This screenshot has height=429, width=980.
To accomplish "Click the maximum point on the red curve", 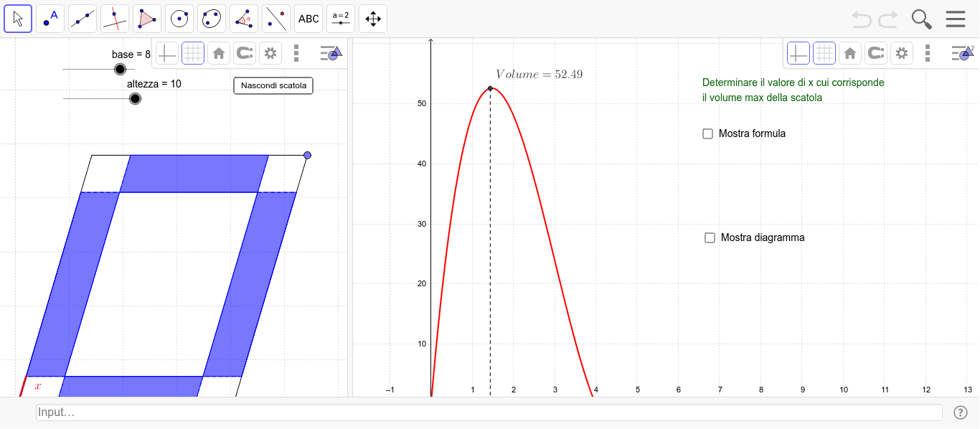I will (x=490, y=88).
